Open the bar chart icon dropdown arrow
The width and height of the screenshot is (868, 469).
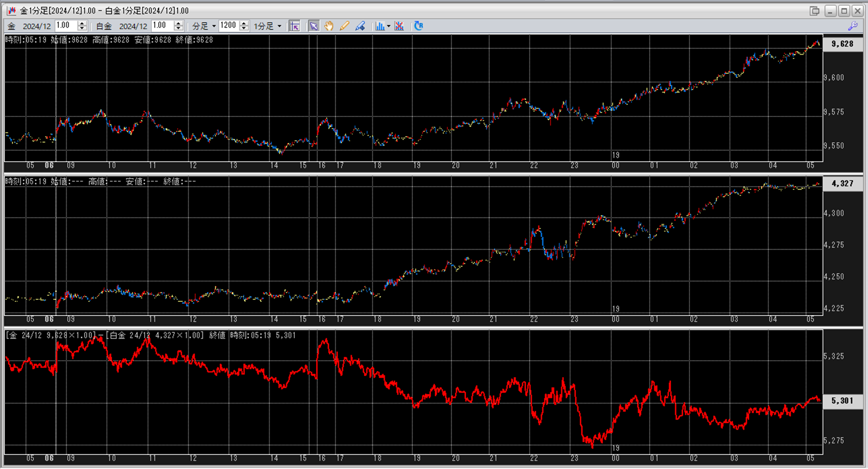[388, 26]
